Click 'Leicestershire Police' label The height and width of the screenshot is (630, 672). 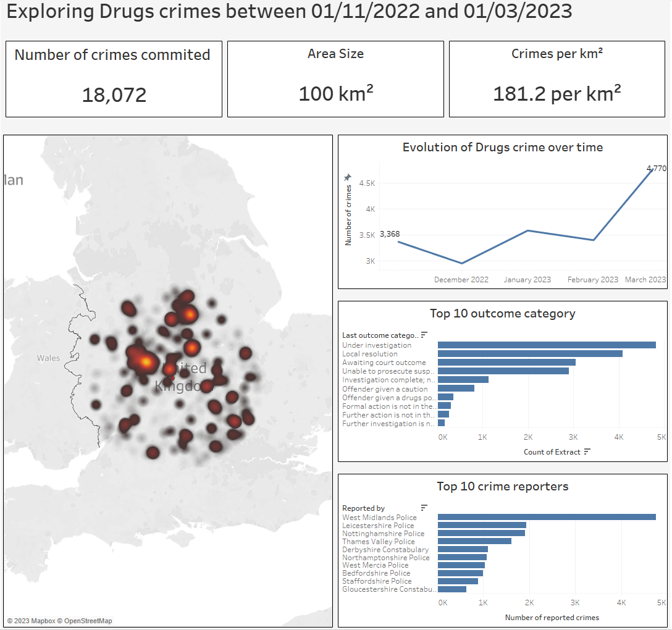coord(378,526)
